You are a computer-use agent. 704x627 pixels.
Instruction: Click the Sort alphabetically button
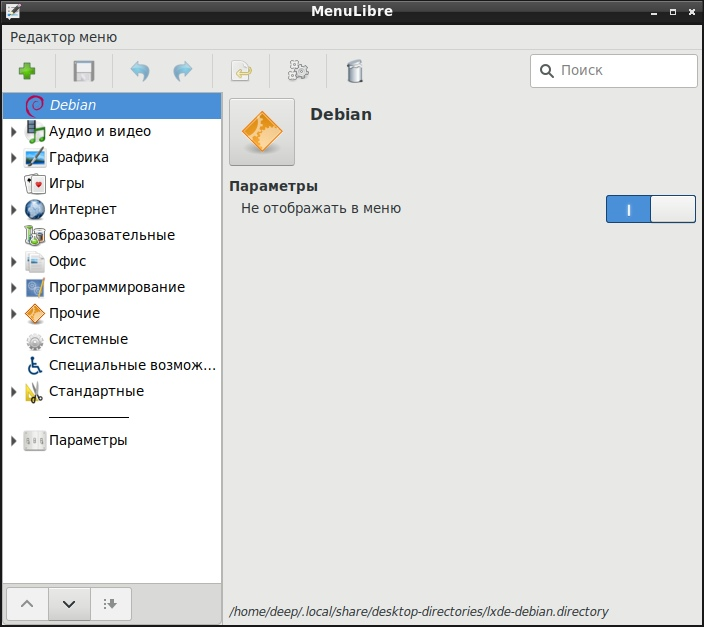click(110, 604)
